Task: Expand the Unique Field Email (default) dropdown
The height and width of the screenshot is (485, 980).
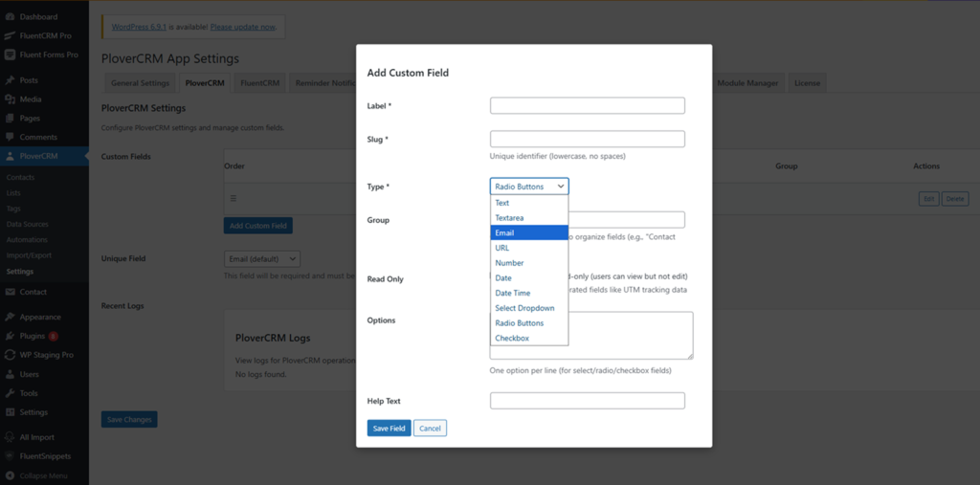Action: 261,258
